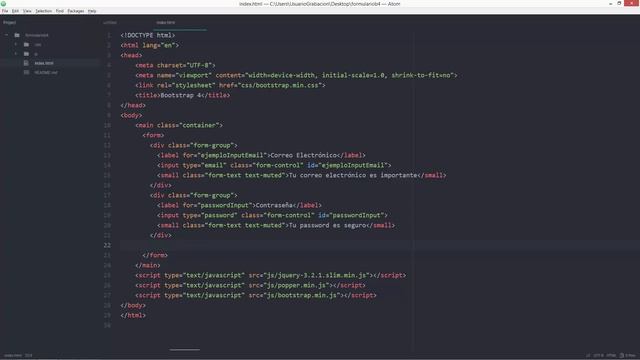Switch to the untitled editor tab
Screen dimensions: 640x360
click(110, 22)
